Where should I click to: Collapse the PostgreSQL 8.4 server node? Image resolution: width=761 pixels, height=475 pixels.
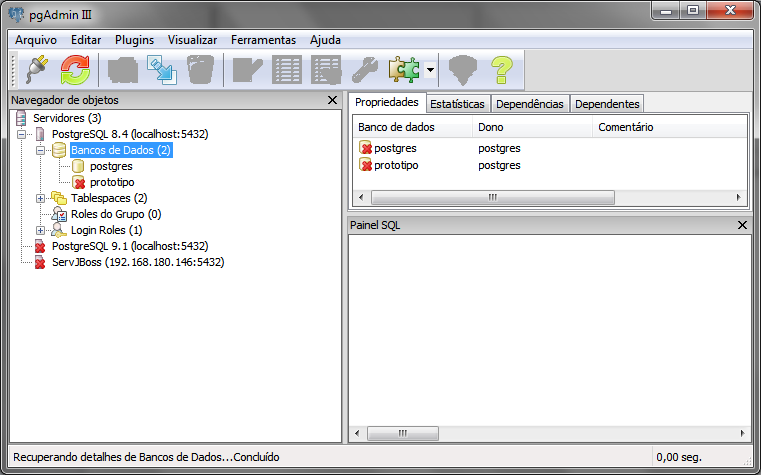click(21, 134)
